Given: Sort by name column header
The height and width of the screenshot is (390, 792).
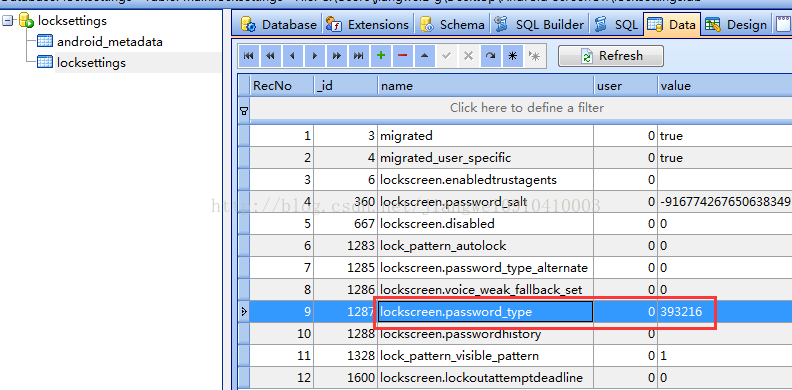Looking at the screenshot, I should click(x=485, y=86).
